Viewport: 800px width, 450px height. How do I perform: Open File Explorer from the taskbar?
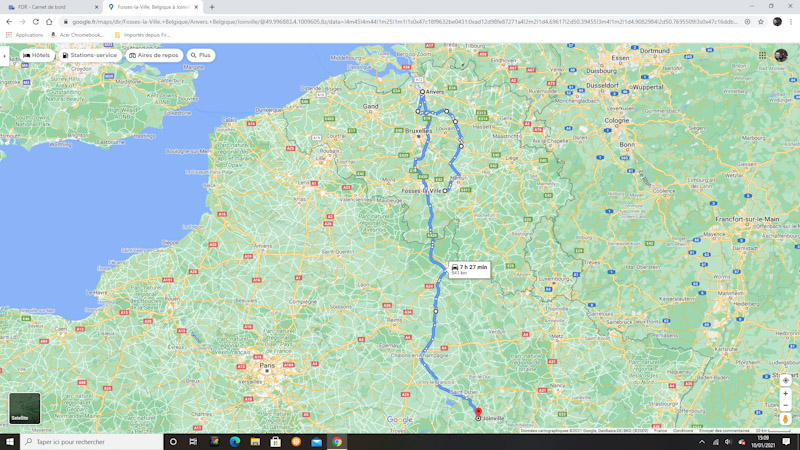click(x=255, y=442)
